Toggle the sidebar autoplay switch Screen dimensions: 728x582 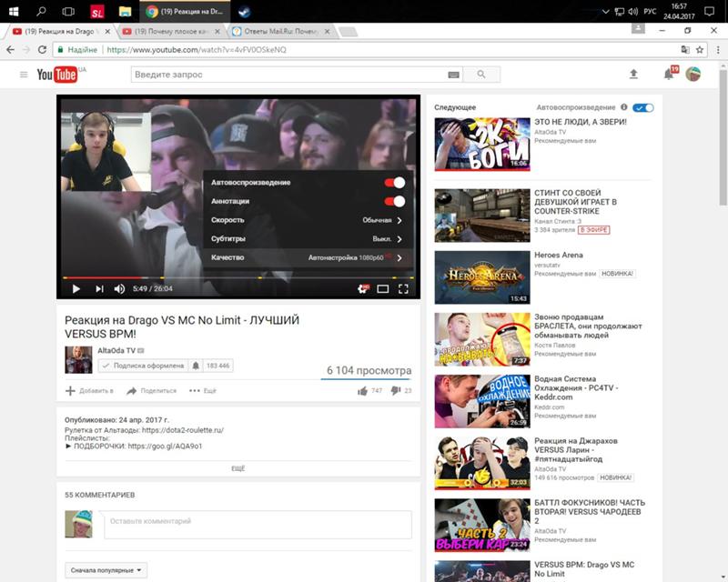pos(643,107)
